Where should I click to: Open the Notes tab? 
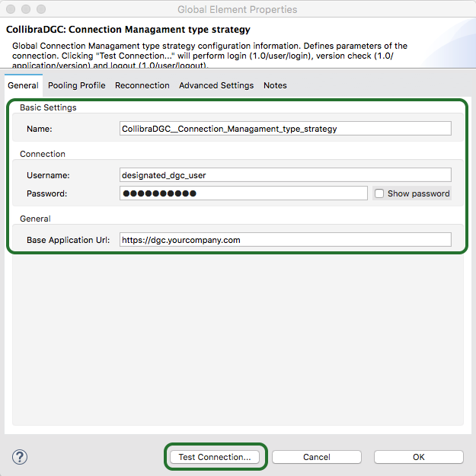275,85
